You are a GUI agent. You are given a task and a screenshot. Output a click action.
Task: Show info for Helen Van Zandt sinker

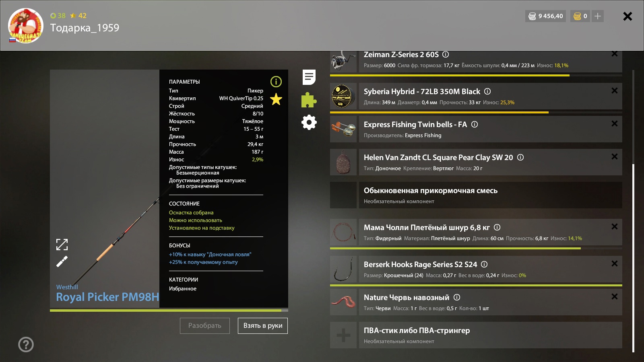point(520,157)
